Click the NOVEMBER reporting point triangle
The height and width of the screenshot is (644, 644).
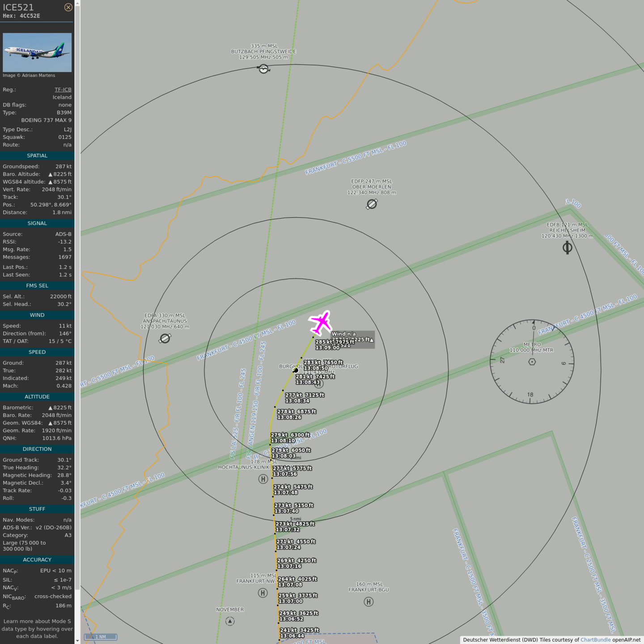point(230,621)
